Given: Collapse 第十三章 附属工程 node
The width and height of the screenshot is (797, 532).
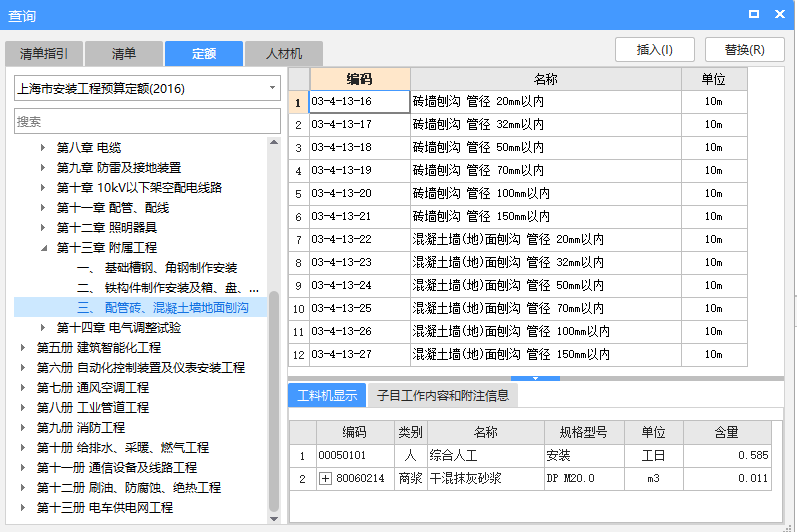Looking at the screenshot, I should click(44, 248).
